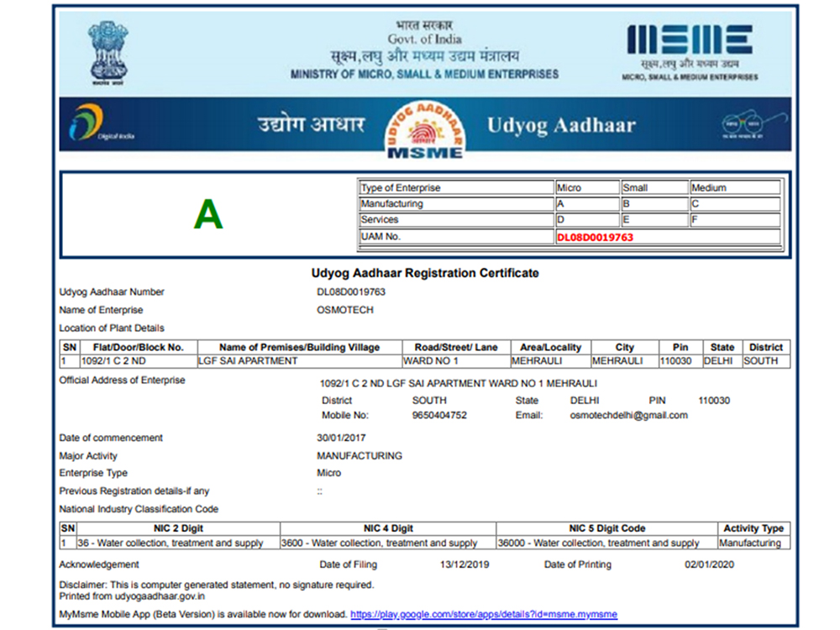Click the NIC 4 Digit column header
The height and width of the screenshot is (630, 840).
click(388, 528)
